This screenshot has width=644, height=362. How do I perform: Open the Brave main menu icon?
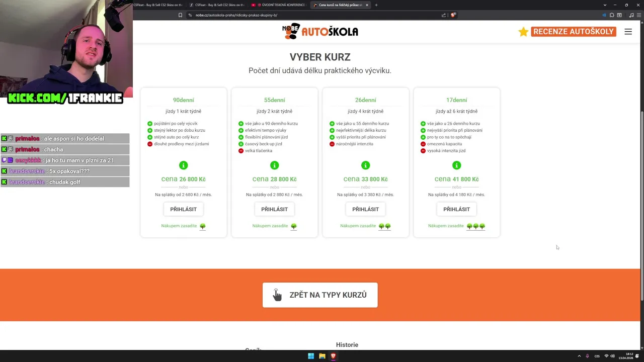coord(638,15)
